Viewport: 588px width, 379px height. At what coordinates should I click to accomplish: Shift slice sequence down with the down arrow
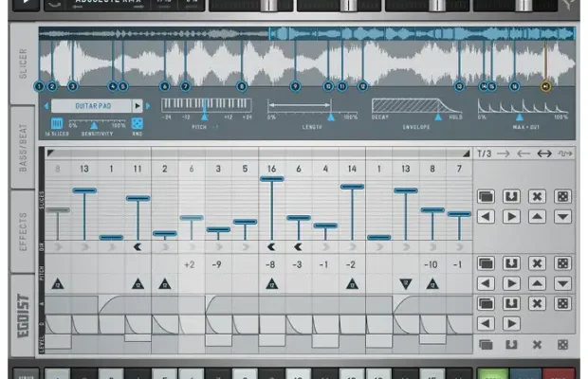point(563,217)
